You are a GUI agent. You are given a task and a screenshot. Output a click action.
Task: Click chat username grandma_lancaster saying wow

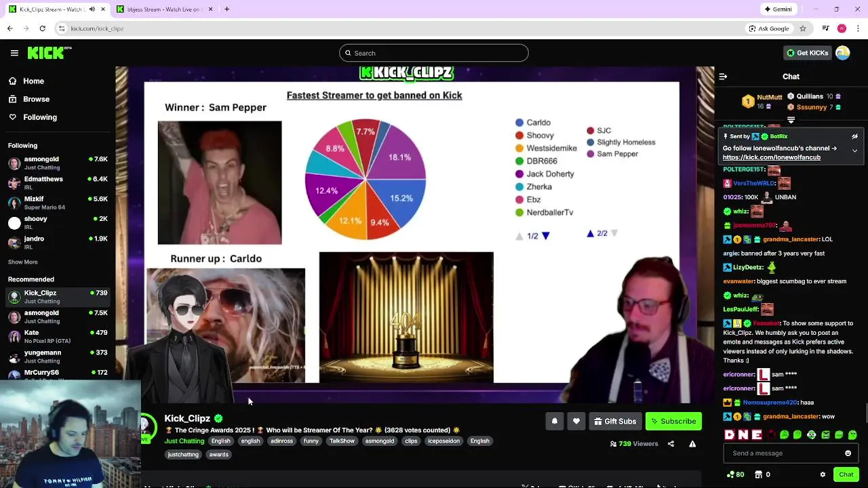coord(791,417)
